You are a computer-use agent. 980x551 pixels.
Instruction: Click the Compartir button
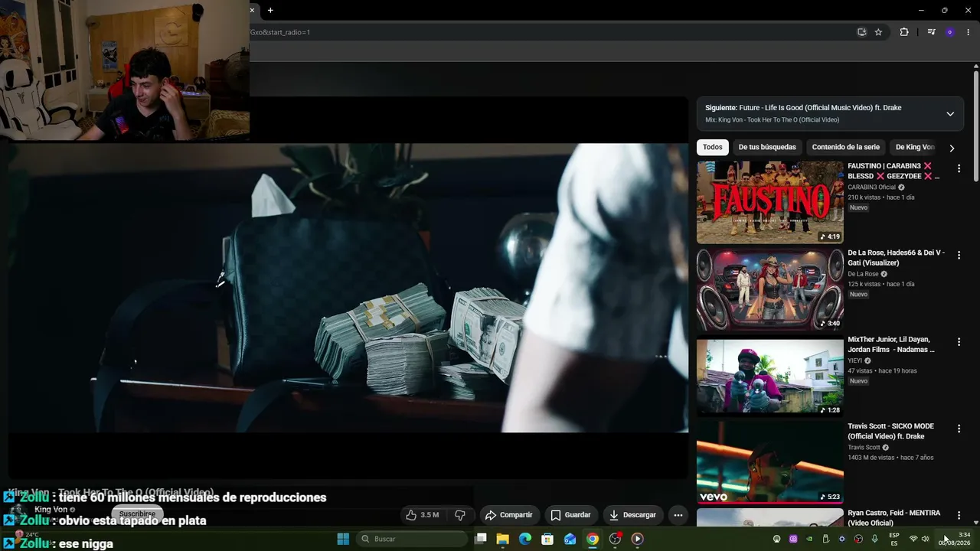tap(509, 515)
